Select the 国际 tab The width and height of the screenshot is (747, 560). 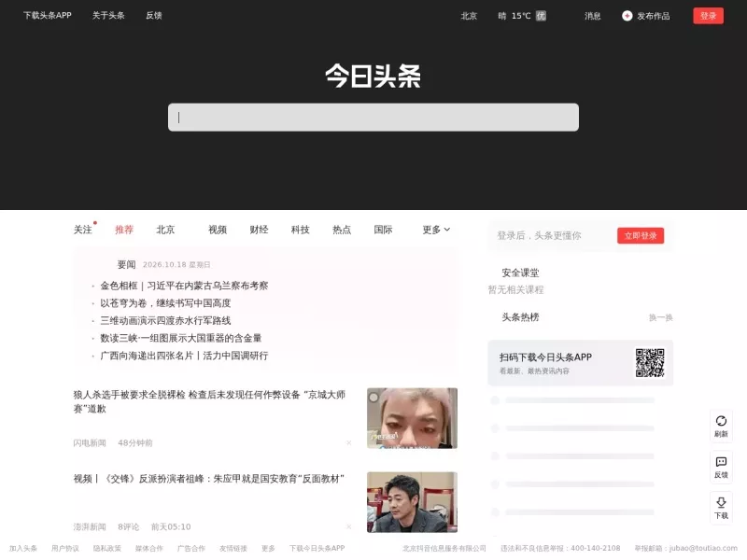384,230
